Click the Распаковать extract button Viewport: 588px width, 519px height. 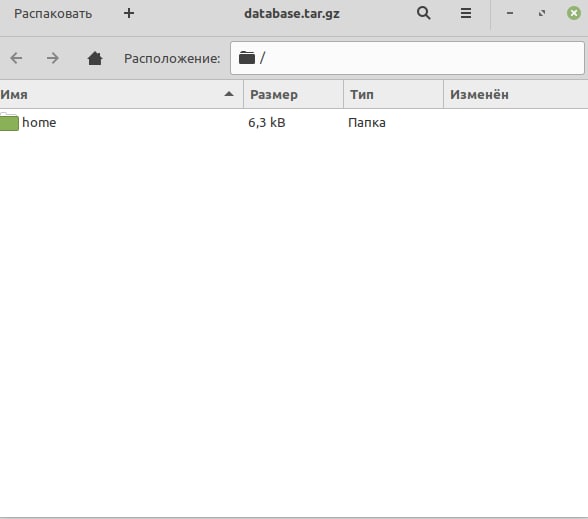(53, 14)
